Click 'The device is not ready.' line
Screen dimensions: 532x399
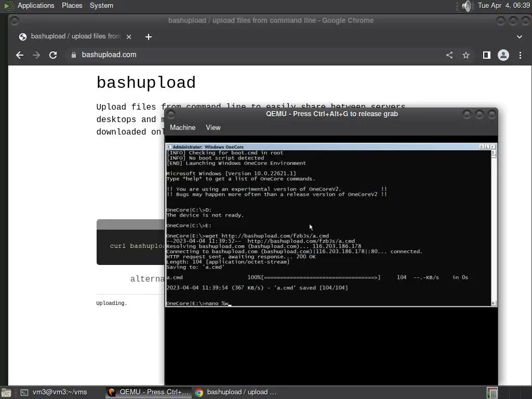pos(205,215)
